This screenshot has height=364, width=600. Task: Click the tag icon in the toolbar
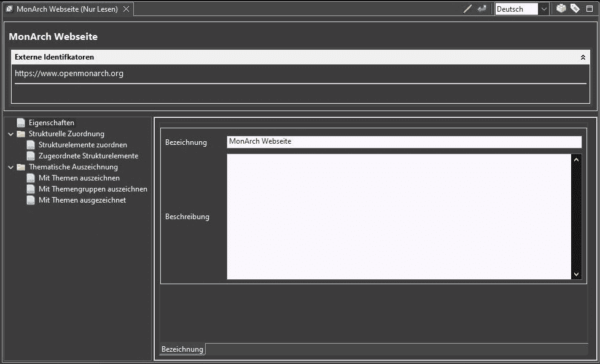click(575, 9)
